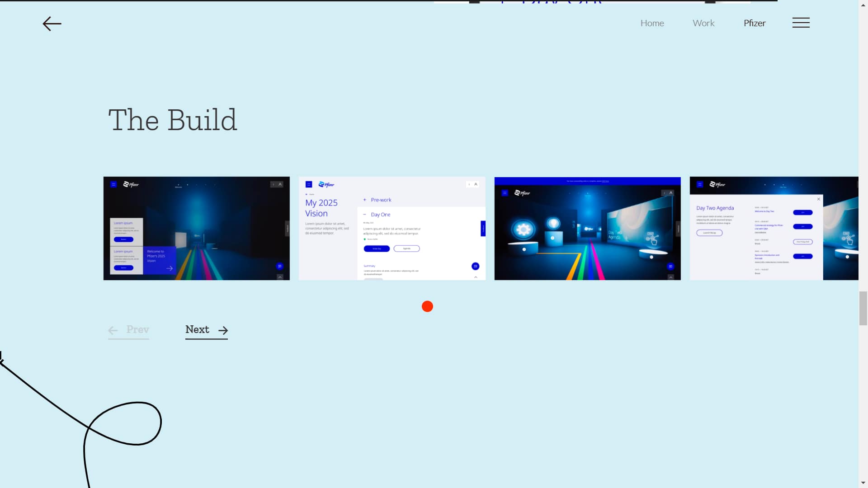Click the Next link

pyautogui.click(x=198, y=329)
